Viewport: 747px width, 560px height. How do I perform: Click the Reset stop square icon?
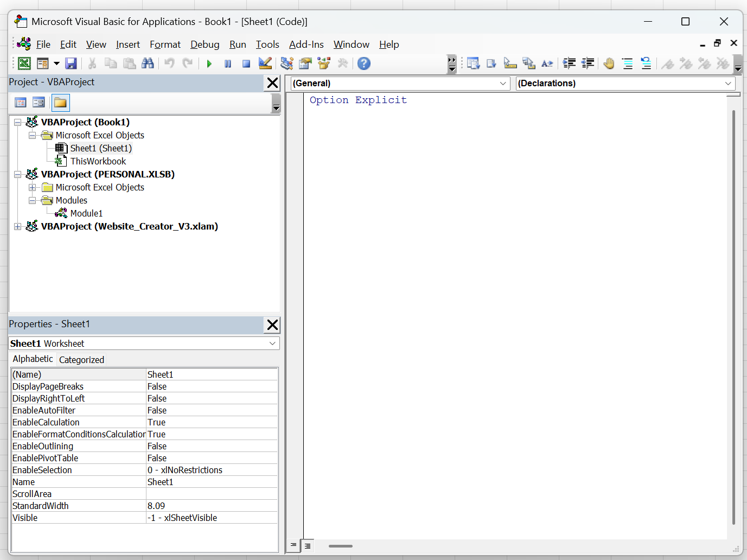(246, 63)
